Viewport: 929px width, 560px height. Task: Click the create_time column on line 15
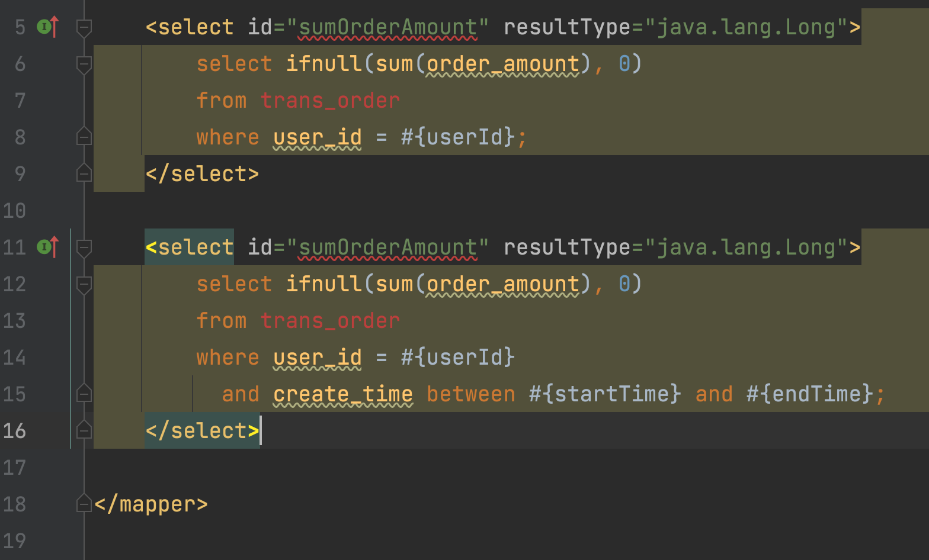(343, 394)
